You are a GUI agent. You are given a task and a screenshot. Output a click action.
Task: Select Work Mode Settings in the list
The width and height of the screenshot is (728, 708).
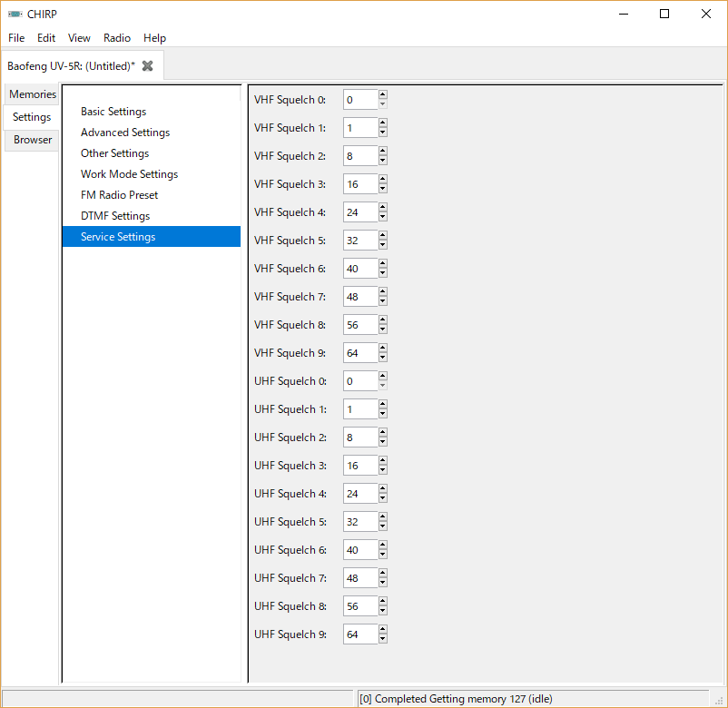[x=152, y=174]
